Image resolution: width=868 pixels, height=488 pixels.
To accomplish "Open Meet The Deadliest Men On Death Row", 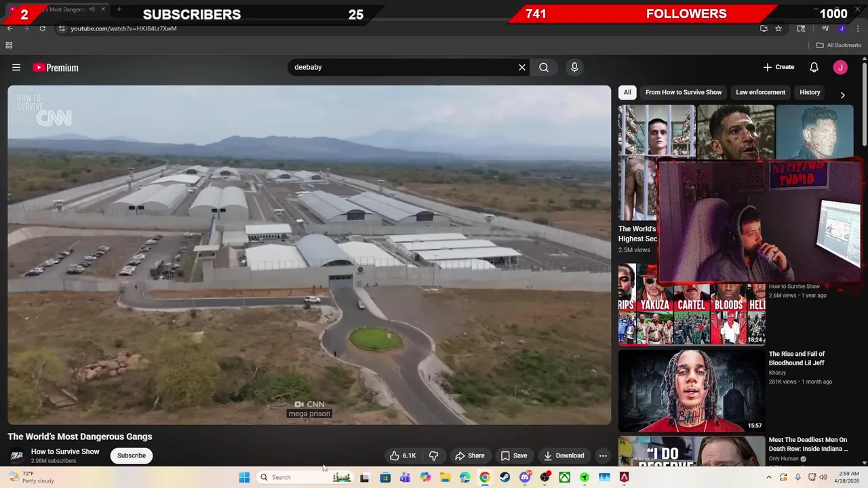I will [x=808, y=445].
